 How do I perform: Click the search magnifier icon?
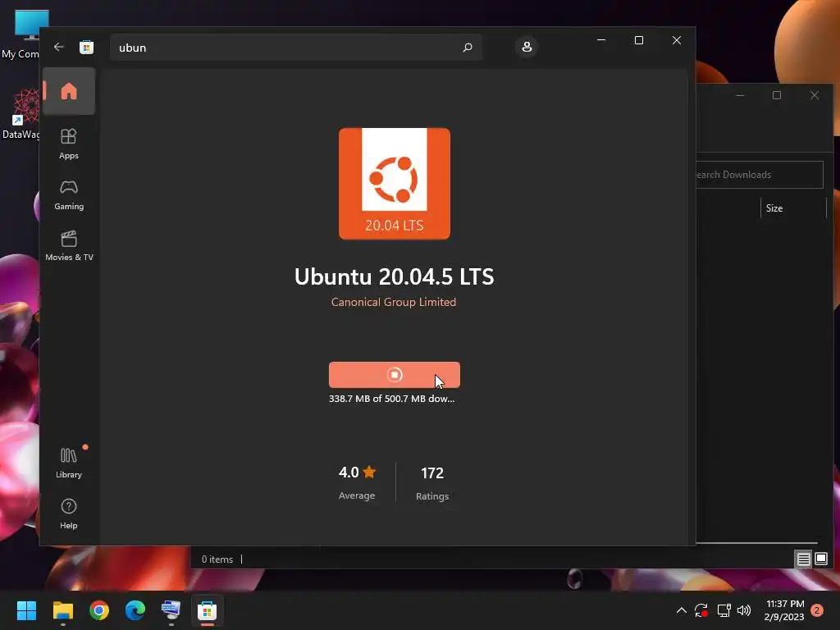[x=467, y=48]
